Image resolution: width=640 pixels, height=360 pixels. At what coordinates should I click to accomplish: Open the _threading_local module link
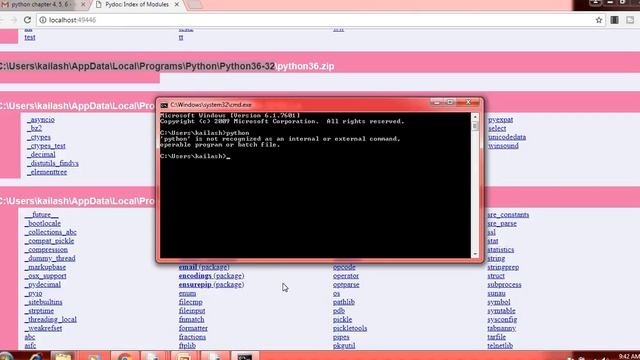click(51, 320)
